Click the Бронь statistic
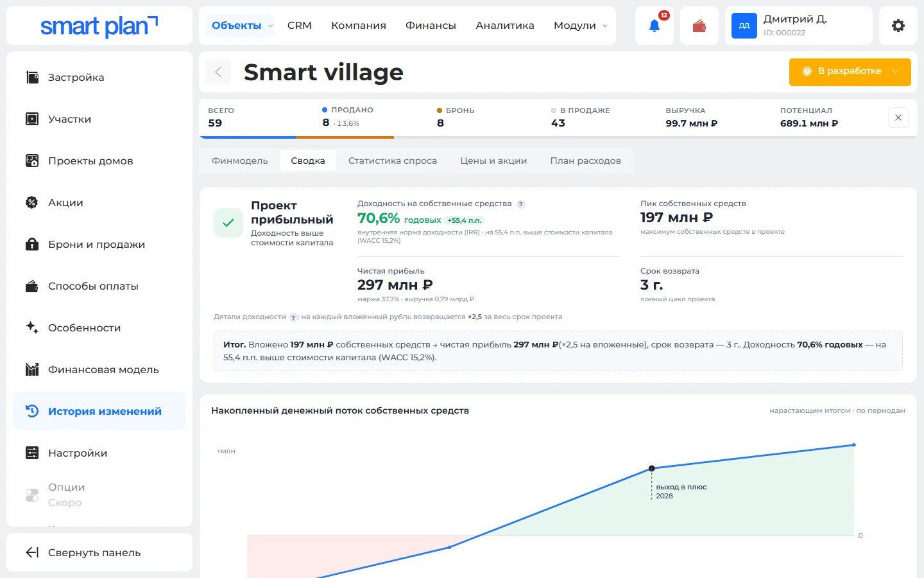Viewport: 924px width, 578px height. (456, 117)
